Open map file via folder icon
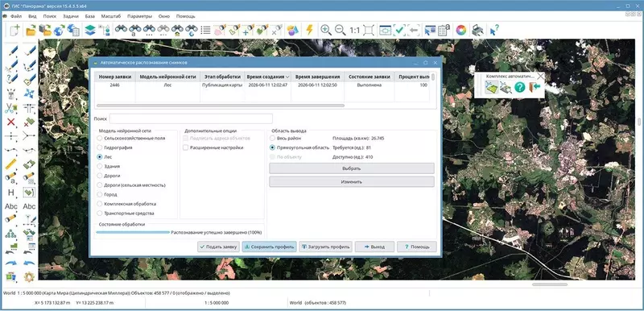 click(31, 31)
